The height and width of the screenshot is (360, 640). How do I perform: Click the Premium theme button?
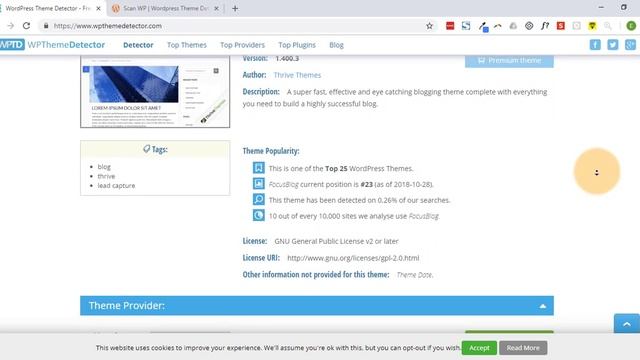[509, 61]
